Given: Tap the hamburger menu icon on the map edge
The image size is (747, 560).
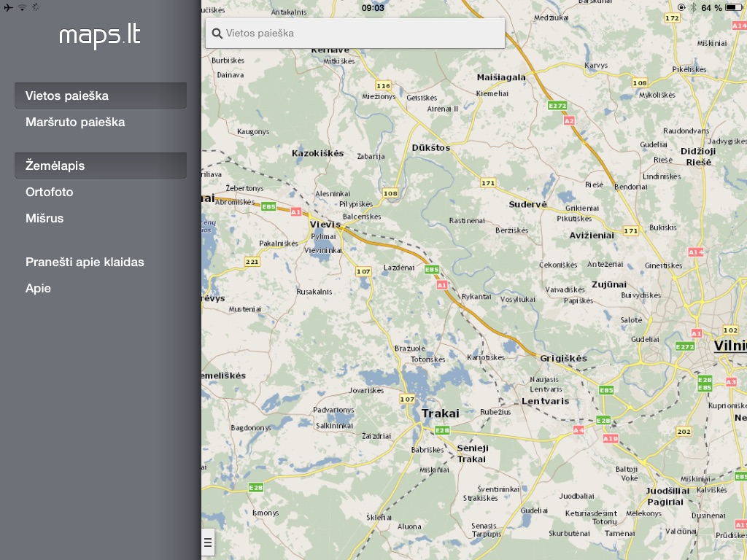Looking at the screenshot, I should 208,542.
